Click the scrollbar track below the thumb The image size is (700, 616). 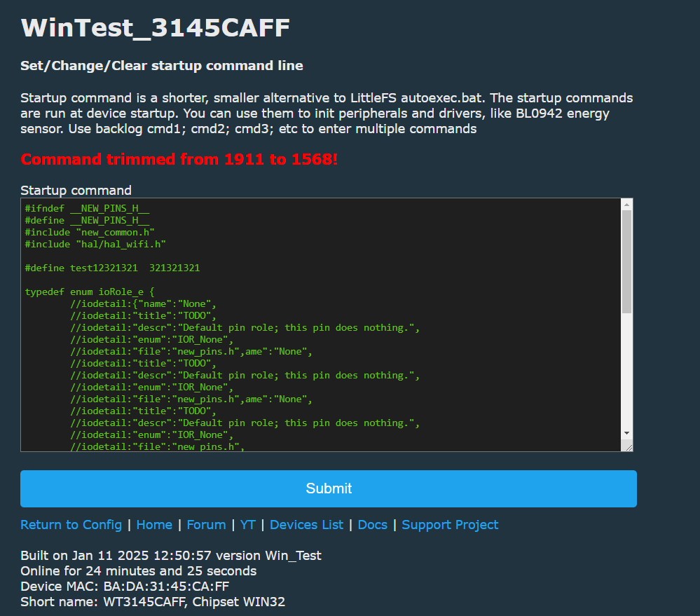tap(626, 371)
